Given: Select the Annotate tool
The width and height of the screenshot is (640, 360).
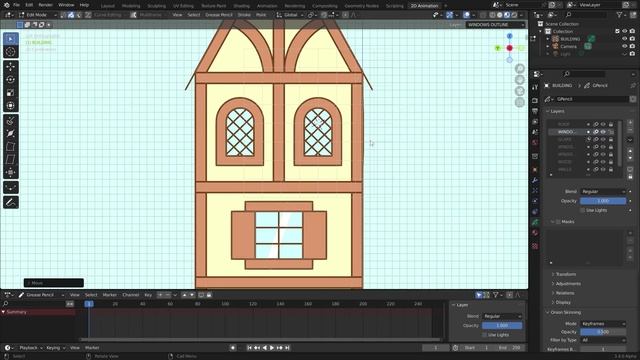Looking at the screenshot, I should (x=11, y=202).
